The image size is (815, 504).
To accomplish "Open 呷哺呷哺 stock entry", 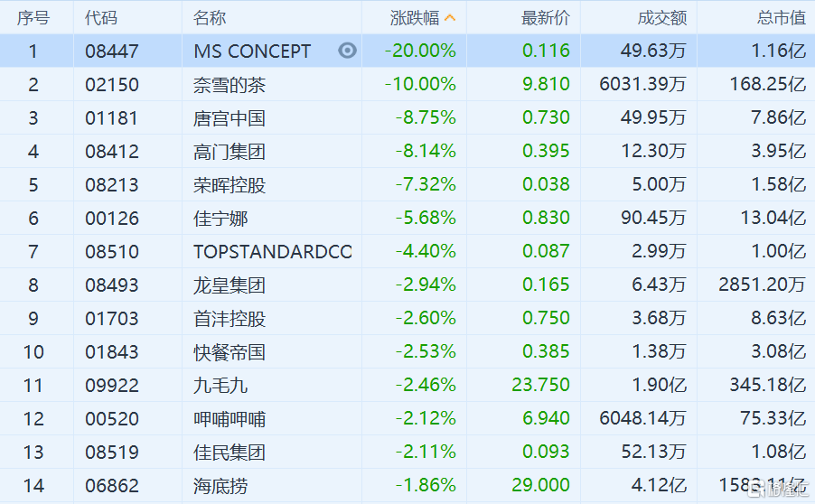I will coord(230,419).
